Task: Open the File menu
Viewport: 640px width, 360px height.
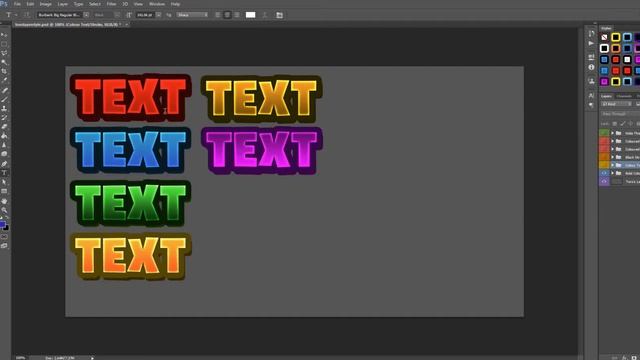Action: [x=17, y=4]
